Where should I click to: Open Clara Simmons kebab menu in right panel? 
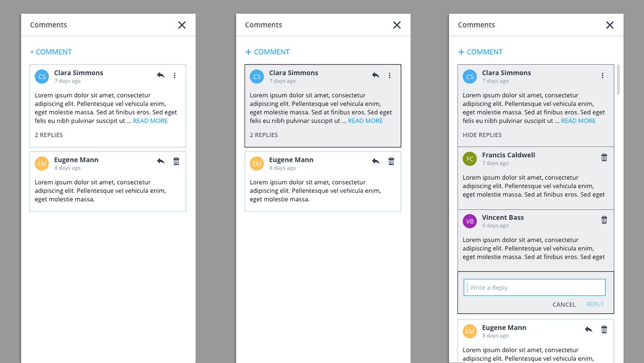(602, 75)
